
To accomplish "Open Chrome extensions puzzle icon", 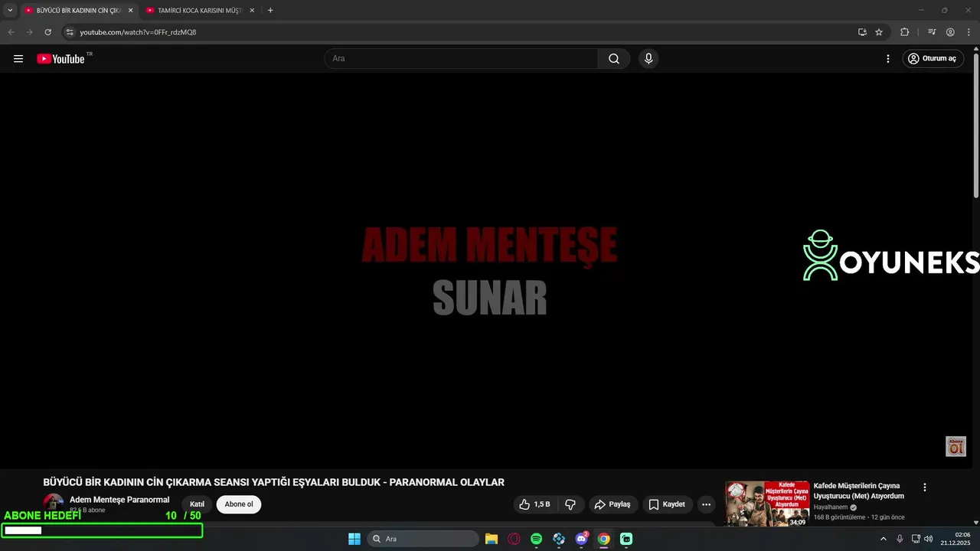I will click(905, 32).
